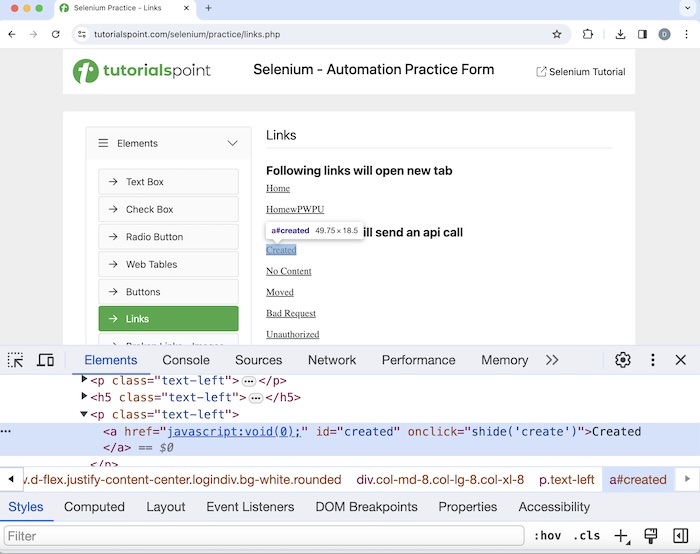The image size is (700, 554).
Task: Show more DevTools tabs chevron
Action: point(552,360)
